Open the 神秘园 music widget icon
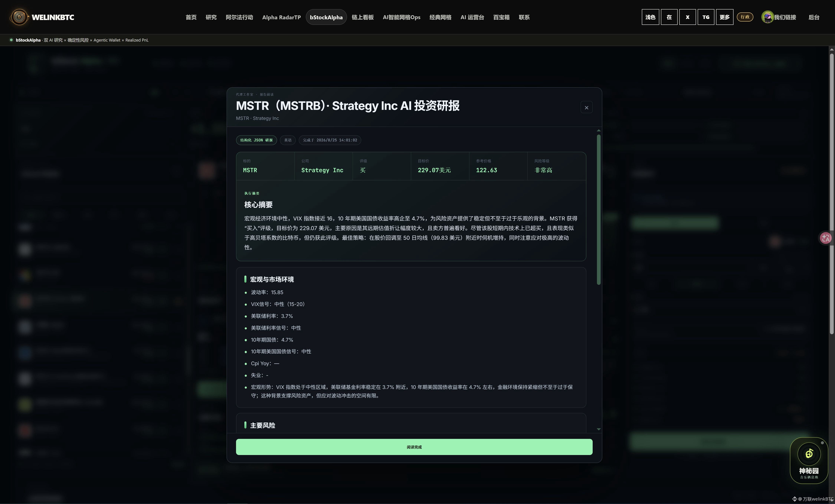835x504 pixels. point(809,454)
